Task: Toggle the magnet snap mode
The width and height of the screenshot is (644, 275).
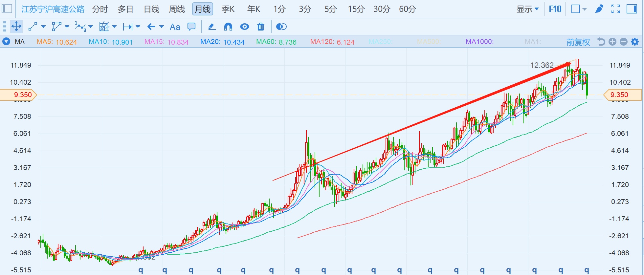Action: (228, 27)
